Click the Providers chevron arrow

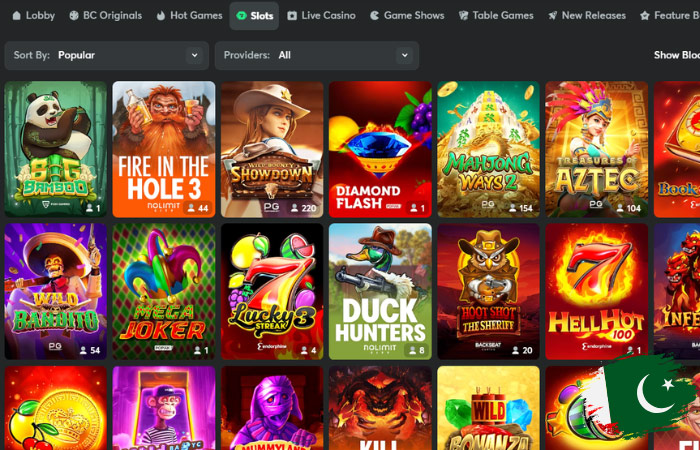click(404, 55)
